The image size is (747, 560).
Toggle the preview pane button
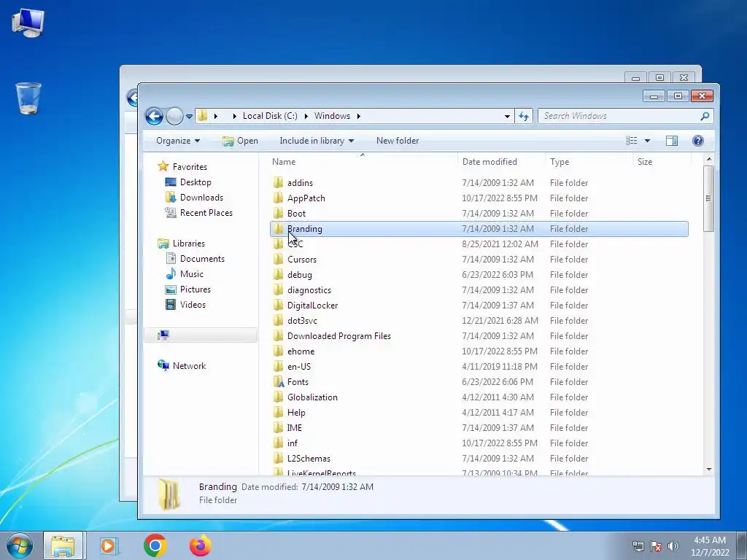click(672, 141)
